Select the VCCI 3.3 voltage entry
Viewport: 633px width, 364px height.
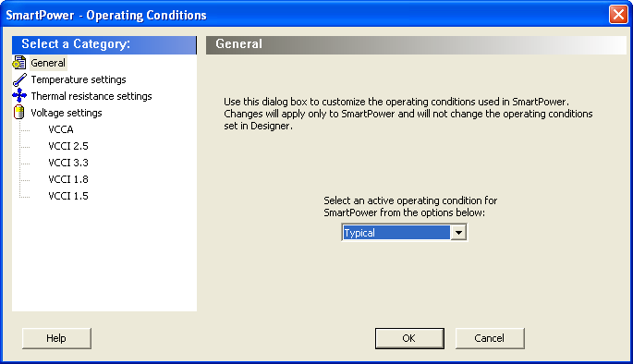(x=68, y=163)
